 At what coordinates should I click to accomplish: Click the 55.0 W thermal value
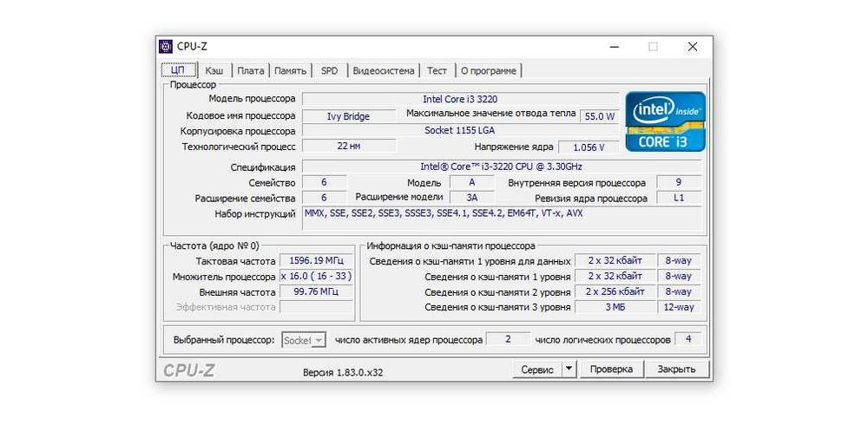pos(600,116)
